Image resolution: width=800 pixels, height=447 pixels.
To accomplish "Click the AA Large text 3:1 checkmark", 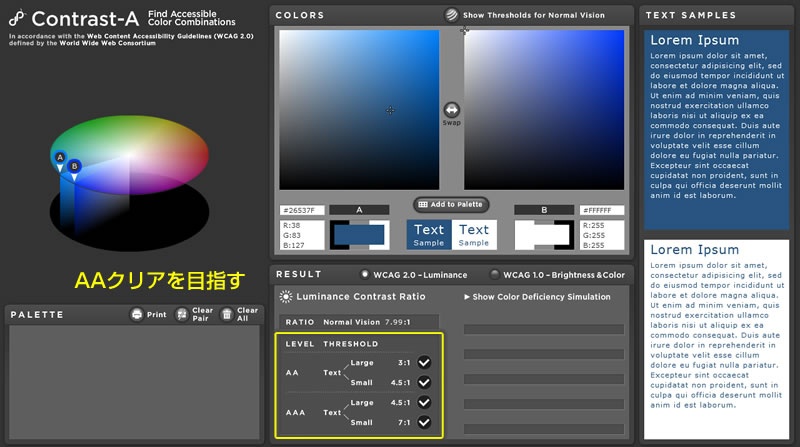I will click(424, 363).
